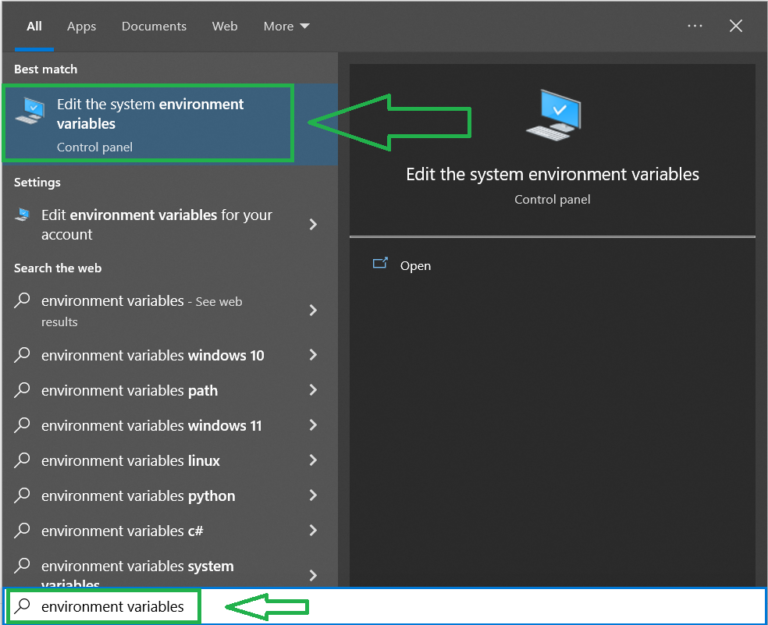Expand arrow for environment variables system variables
Image resolution: width=768 pixels, height=625 pixels.
pos(313,576)
